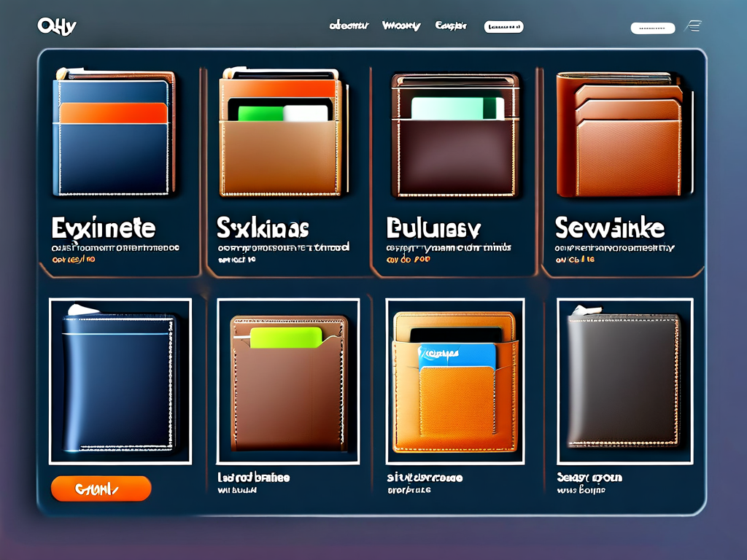Select the dark brown wallet with mint card
Image resolution: width=747 pixels, height=560 pixels.
tap(455, 135)
